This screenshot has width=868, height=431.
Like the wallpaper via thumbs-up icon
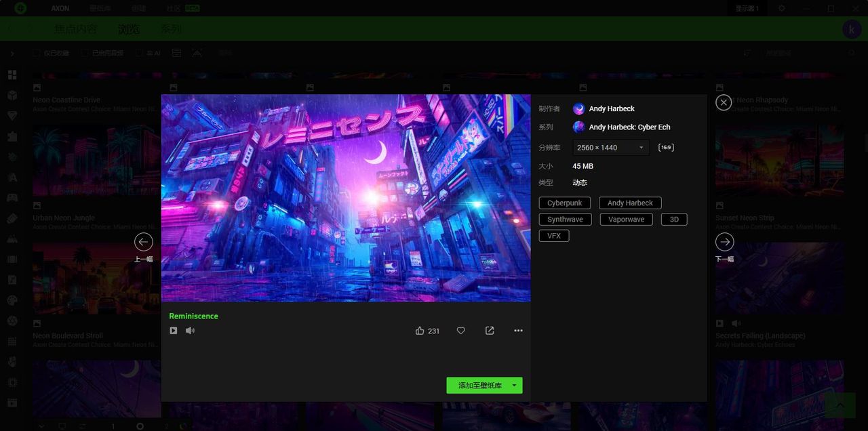420,331
